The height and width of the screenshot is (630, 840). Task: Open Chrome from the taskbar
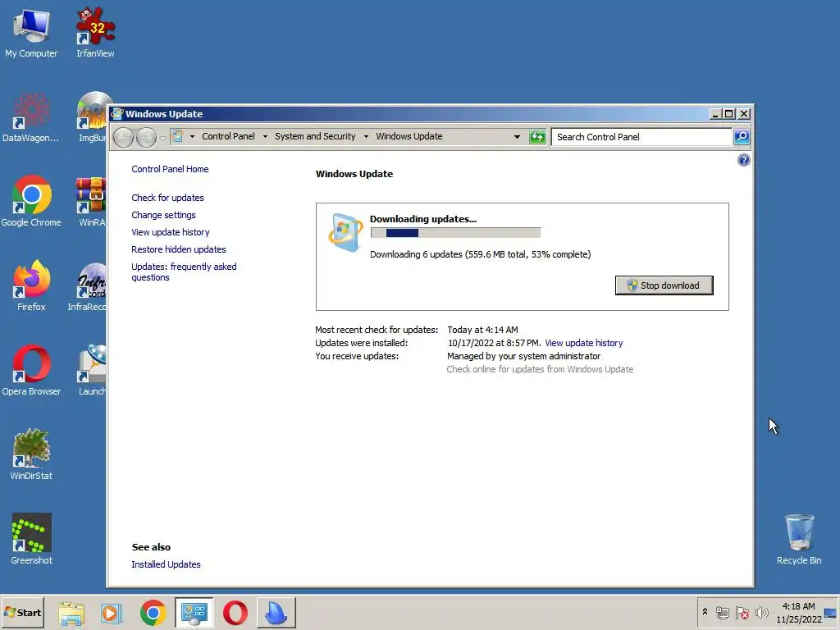[153, 613]
